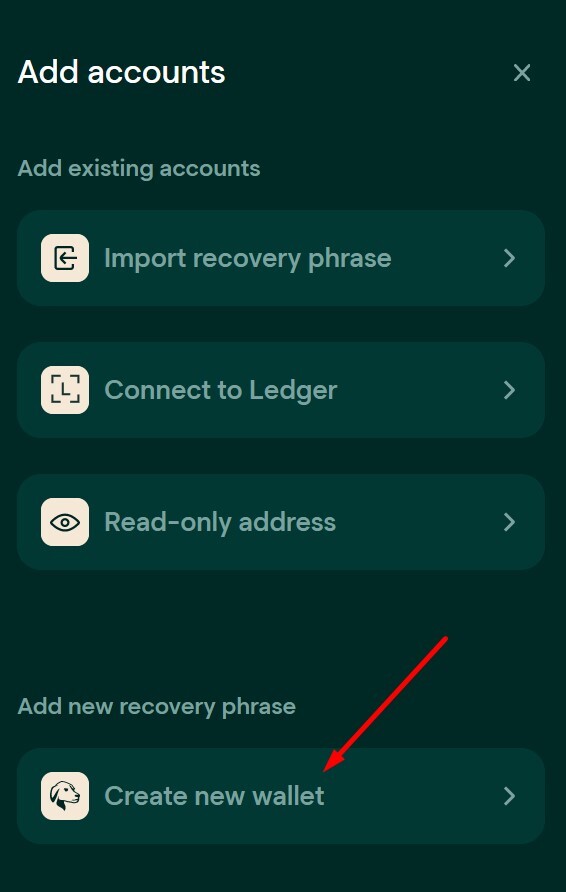566x892 pixels.
Task: Choose the Connect to Ledger text
Action: 221,391
